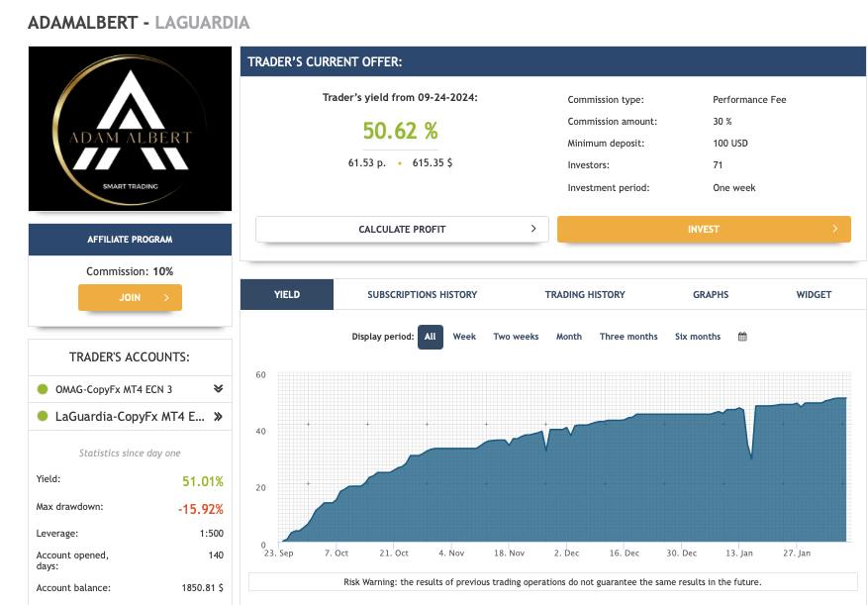Click the One week investment period value

click(x=734, y=188)
